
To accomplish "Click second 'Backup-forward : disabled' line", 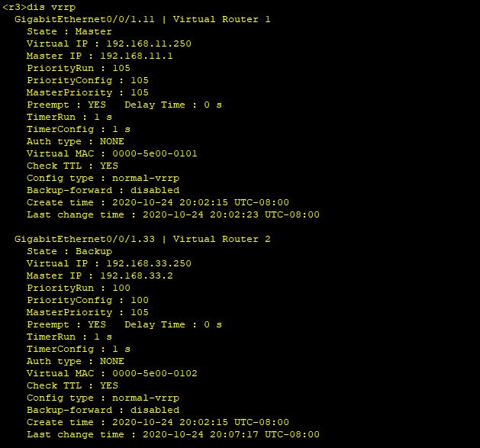I will pos(103,410).
